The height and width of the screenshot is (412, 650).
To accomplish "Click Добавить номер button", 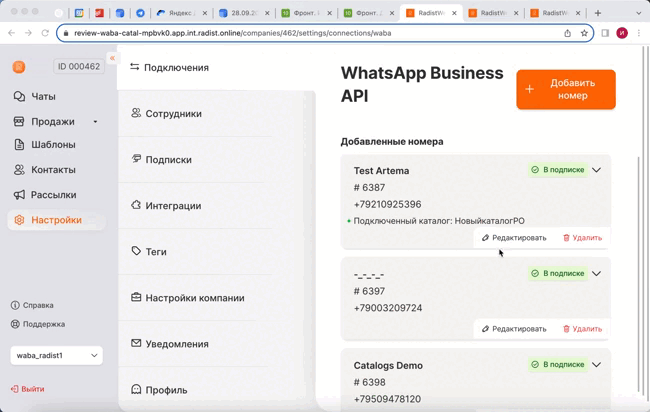I will [x=566, y=90].
